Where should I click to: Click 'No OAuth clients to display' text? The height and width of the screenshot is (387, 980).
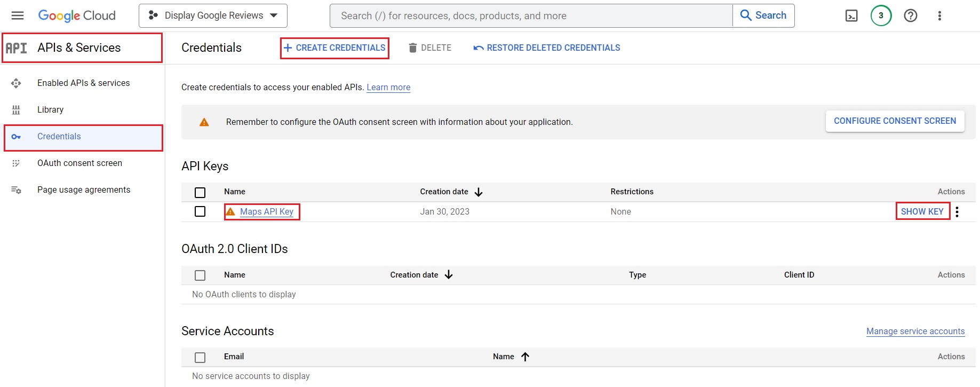tap(244, 294)
